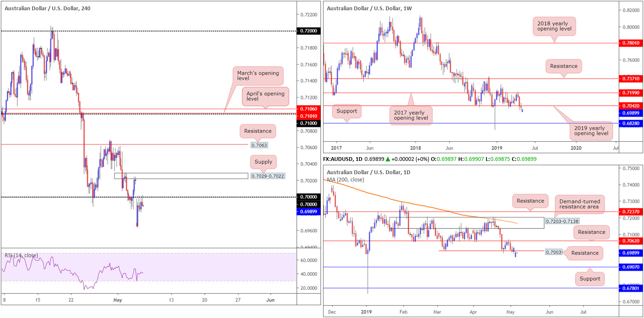Select the 2019 yearly opening level callout
The width and height of the screenshot is (644, 318).
(x=590, y=130)
